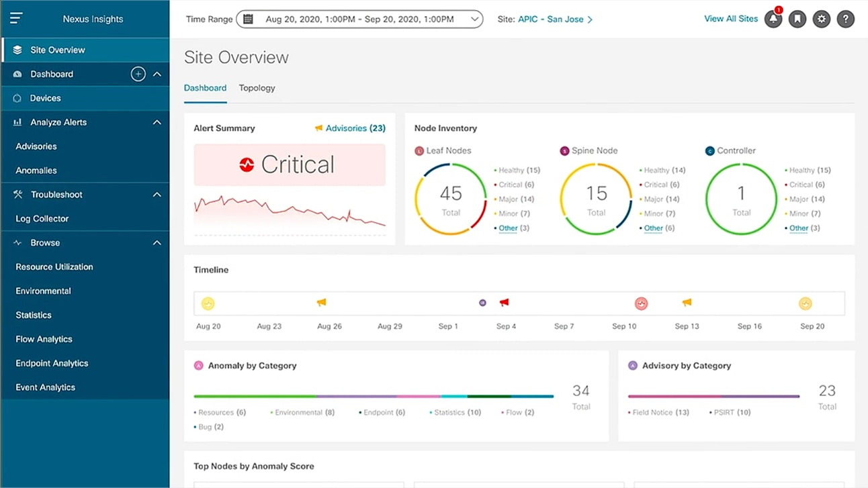Open the bookmarks panel
The width and height of the screenshot is (868, 488).
(x=797, y=19)
